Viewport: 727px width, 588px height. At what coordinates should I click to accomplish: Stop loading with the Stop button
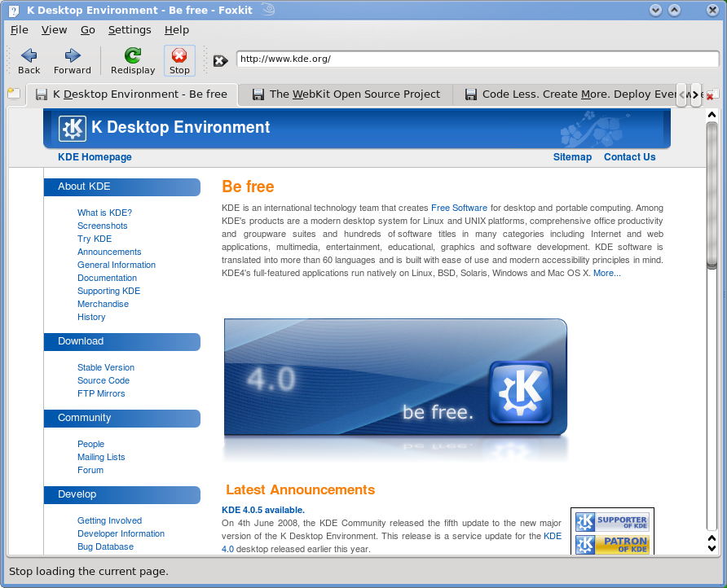pyautogui.click(x=179, y=61)
